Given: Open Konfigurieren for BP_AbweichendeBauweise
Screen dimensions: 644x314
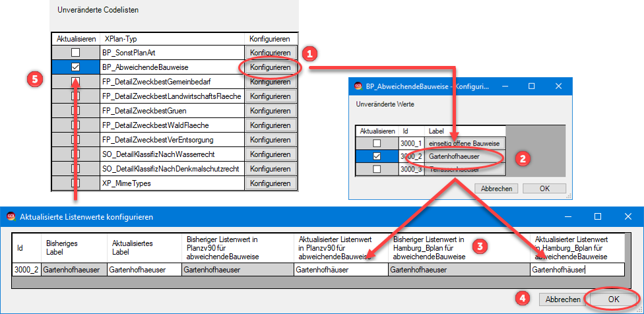Looking at the screenshot, I should click(x=271, y=67).
